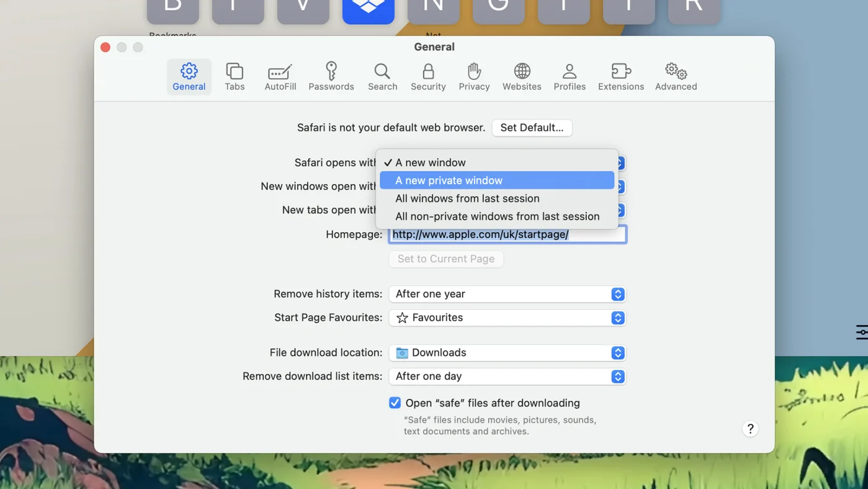
Task: Untick Open "safe" files after downloading
Action: pos(395,403)
